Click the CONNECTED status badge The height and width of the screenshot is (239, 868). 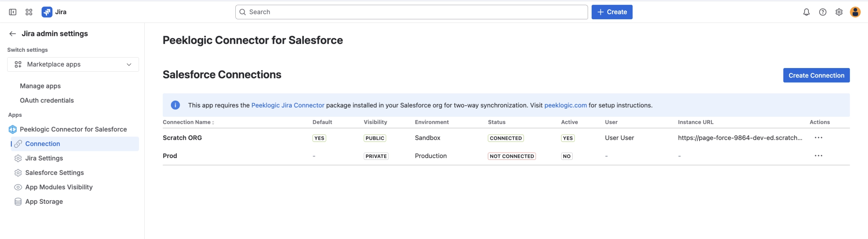point(506,138)
